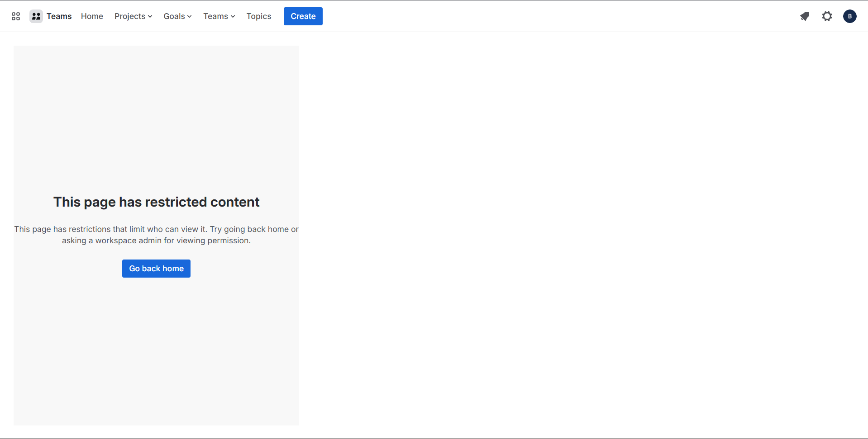868x439 pixels.
Task: Open the Projects menu
Action: (130, 16)
